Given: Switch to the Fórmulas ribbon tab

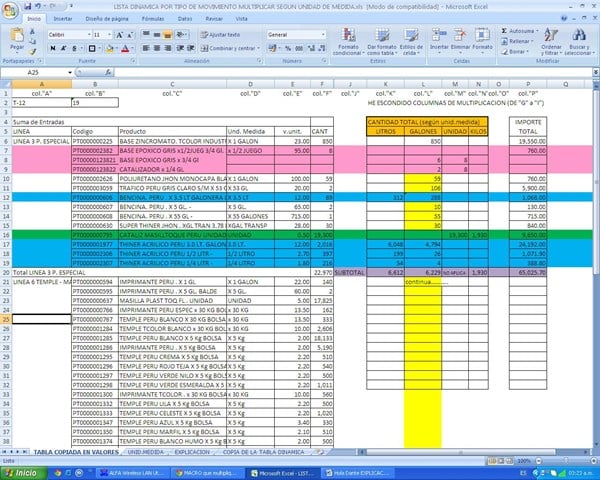Looking at the screenshot, I should click(x=153, y=19).
